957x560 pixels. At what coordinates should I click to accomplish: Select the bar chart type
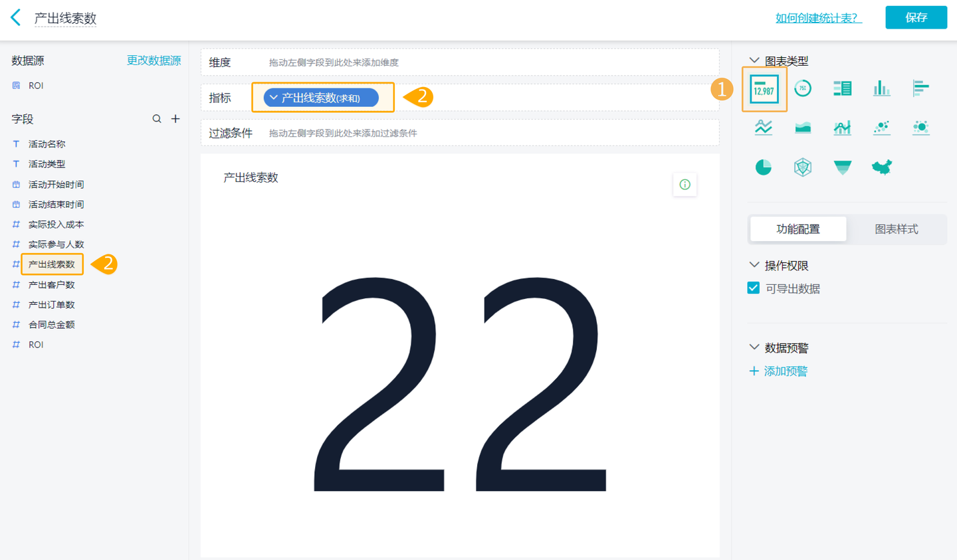click(x=881, y=88)
